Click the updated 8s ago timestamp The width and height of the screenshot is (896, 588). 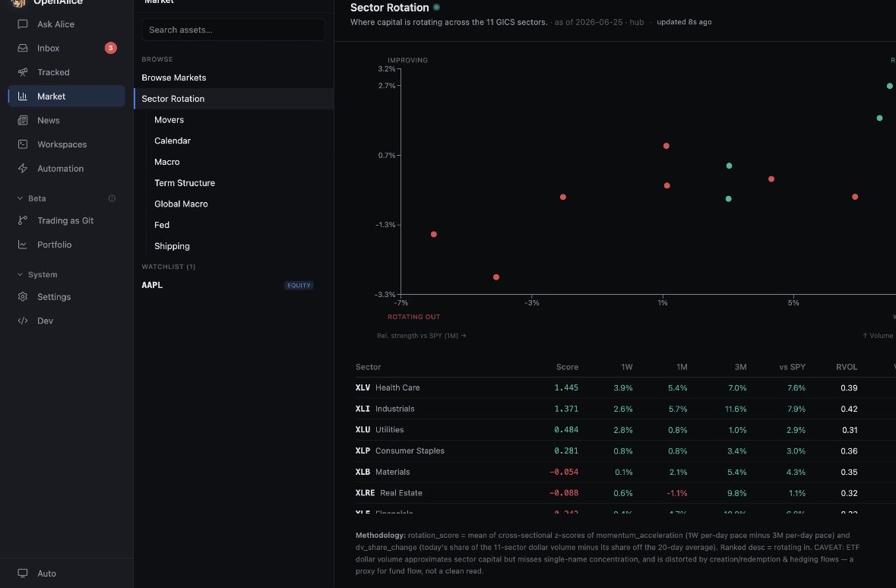[684, 22]
